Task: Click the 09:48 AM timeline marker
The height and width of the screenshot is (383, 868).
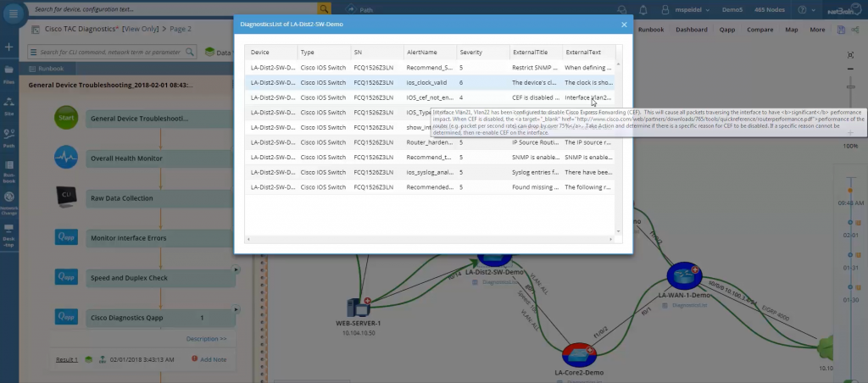Action: pyautogui.click(x=850, y=191)
